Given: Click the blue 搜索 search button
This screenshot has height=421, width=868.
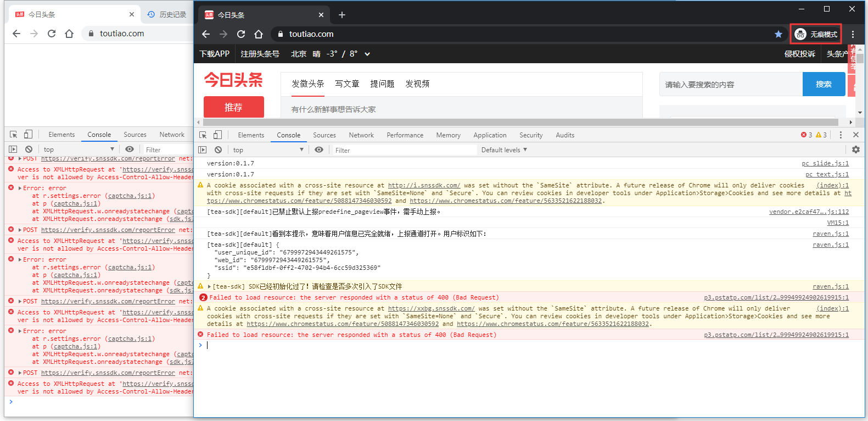Looking at the screenshot, I should coord(823,85).
